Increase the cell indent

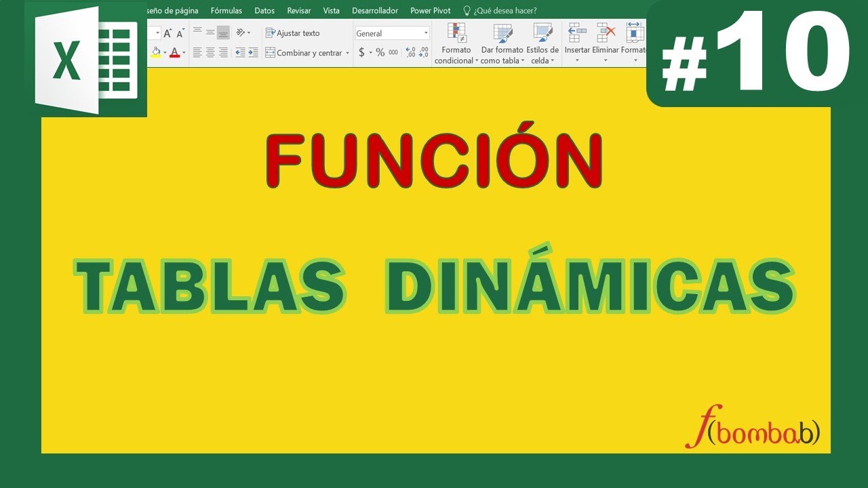[x=253, y=52]
